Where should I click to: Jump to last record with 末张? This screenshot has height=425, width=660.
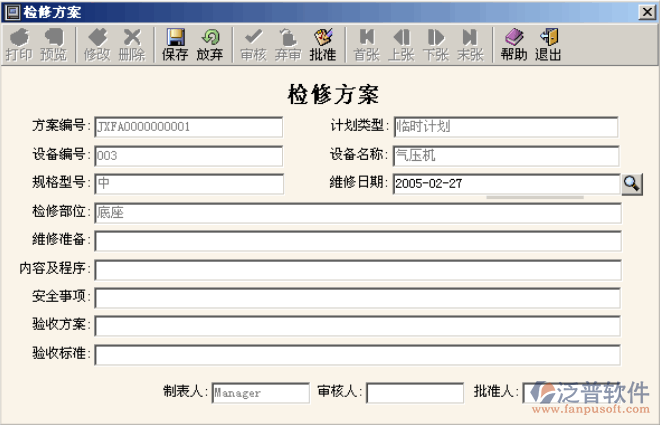470,45
